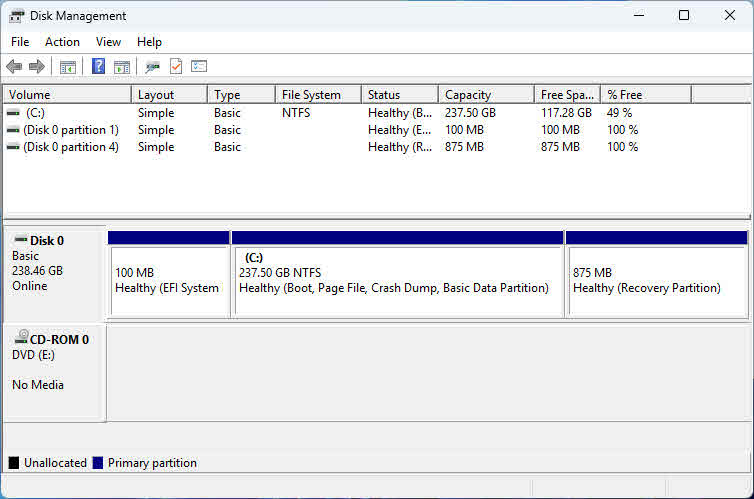Click the Healthy (R... status cell

[x=400, y=147]
